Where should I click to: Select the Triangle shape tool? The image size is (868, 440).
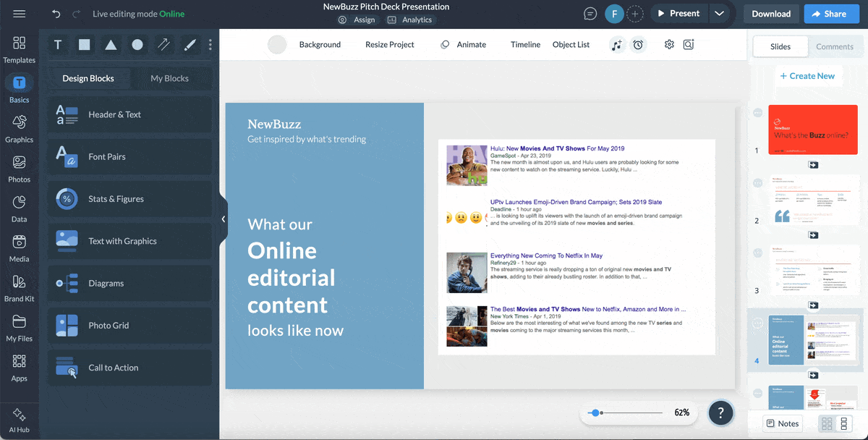tap(111, 44)
